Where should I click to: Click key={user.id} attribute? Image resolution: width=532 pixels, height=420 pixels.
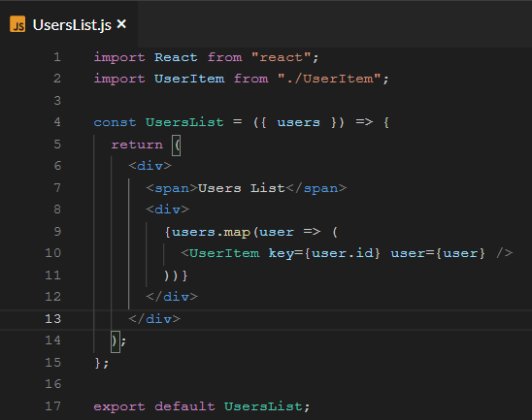(324, 253)
